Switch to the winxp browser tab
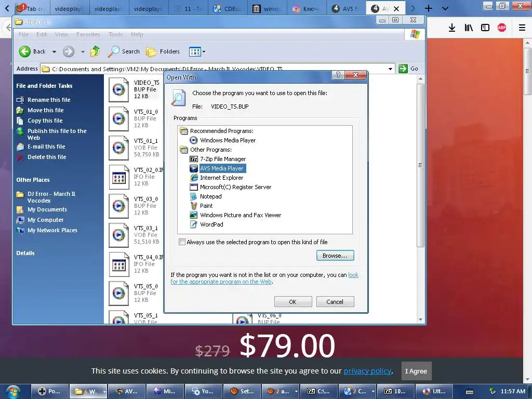Image resolution: width=532 pixels, height=399 pixels. tap(267, 8)
